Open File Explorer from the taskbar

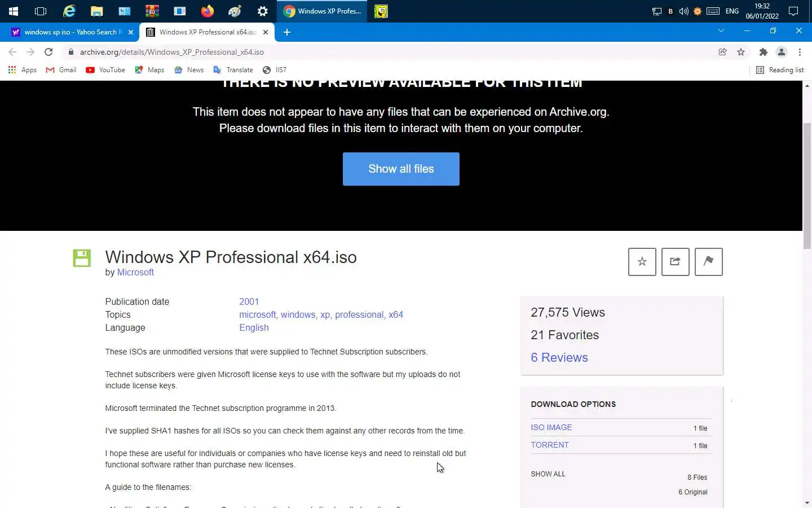click(97, 11)
